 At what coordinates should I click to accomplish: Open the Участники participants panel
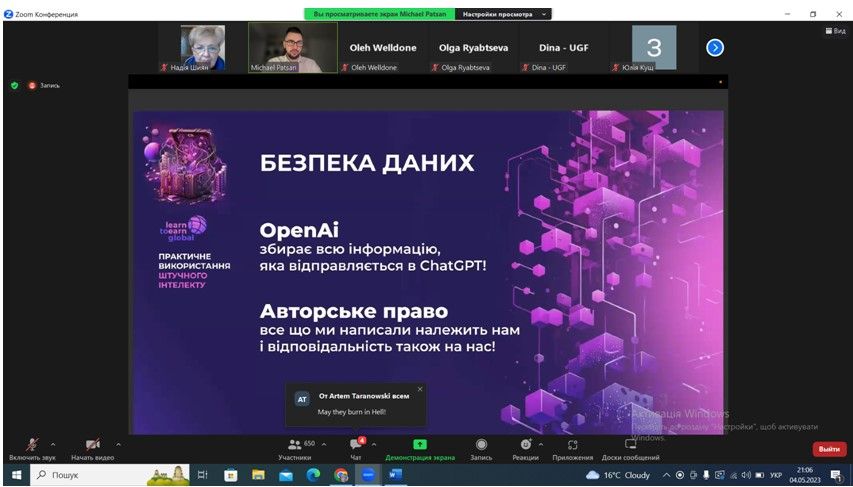[x=295, y=445]
